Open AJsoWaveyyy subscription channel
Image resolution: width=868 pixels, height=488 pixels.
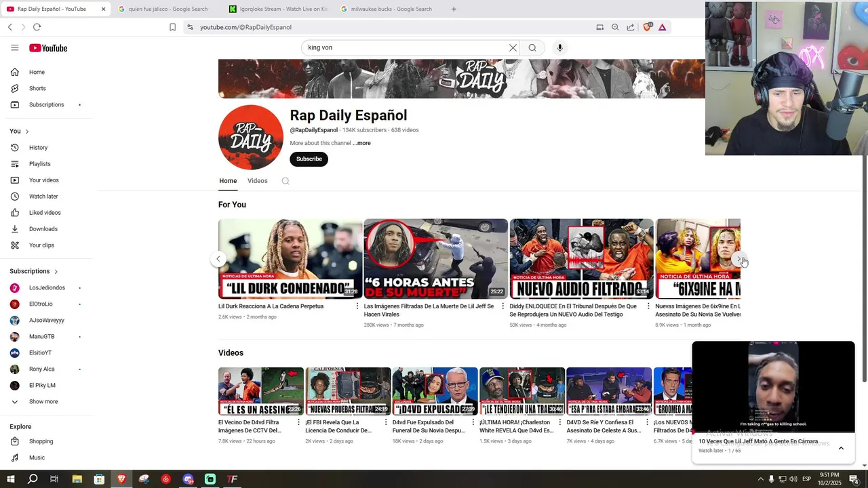(x=47, y=321)
